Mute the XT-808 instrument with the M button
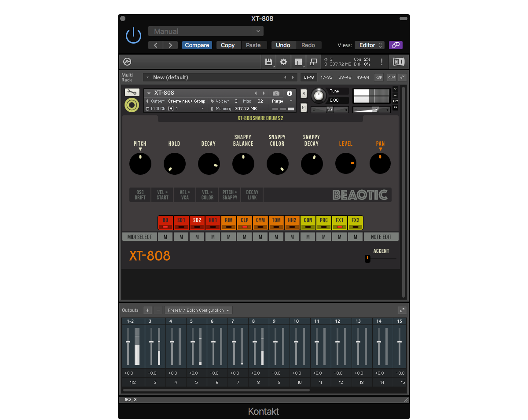This screenshot has width=528, height=420. (x=304, y=107)
